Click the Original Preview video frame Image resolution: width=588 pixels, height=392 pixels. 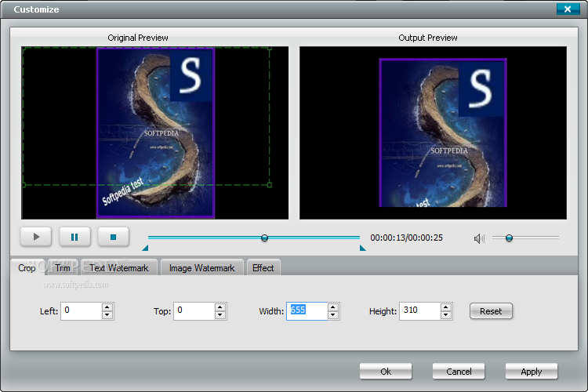coord(155,132)
